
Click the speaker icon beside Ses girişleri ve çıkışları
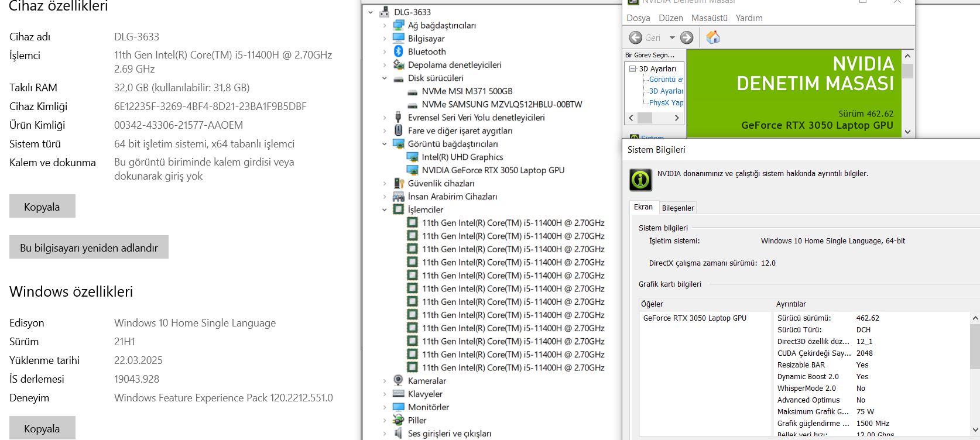coord(399,434)
